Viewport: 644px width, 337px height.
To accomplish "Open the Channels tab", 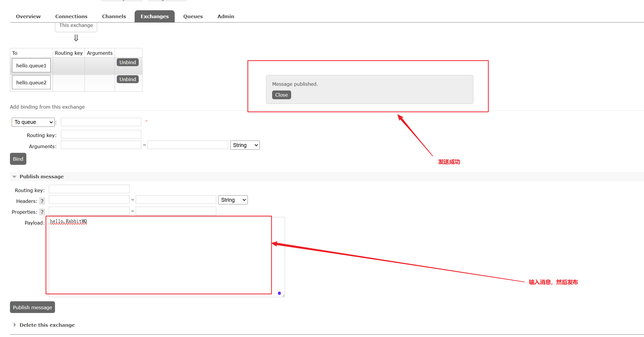I will coord(114,16).
